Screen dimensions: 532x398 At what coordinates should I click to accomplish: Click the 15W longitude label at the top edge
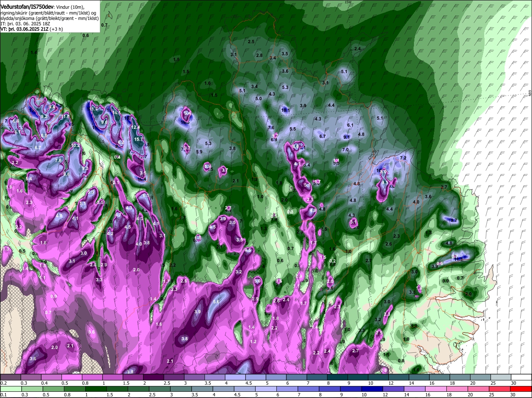tap(348, 2)
